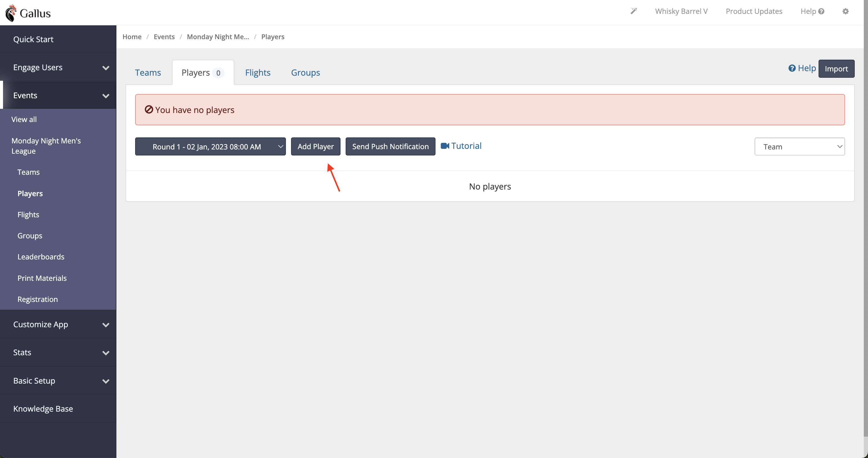Open Monday Night Men's League in sidebar
This screenshot has height=458, width=868.
tap(46, 146)
